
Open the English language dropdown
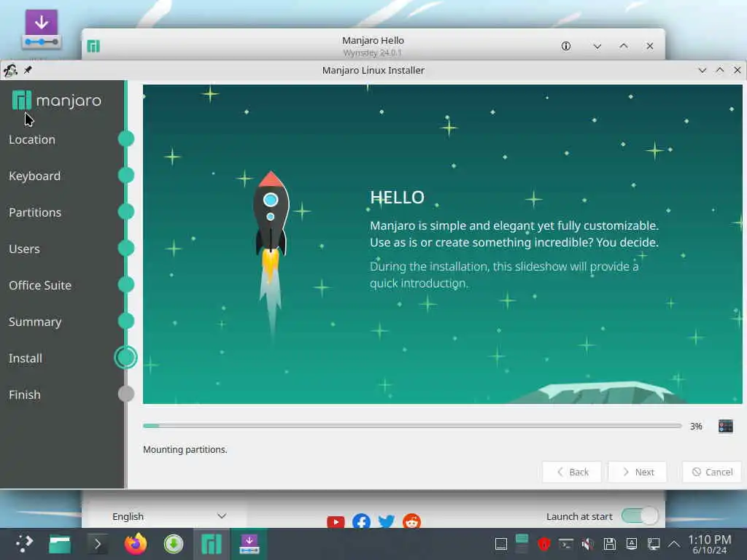(169, 516)
